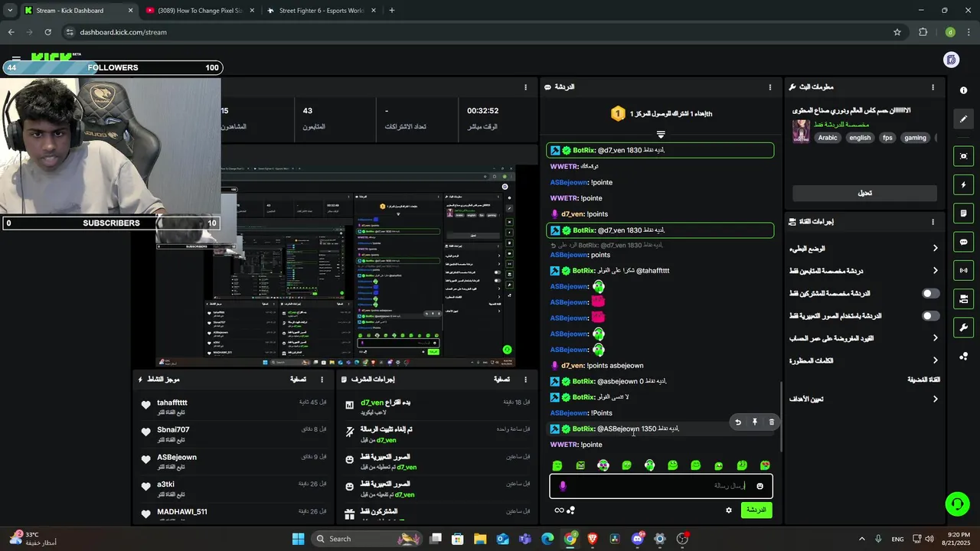Toggle the chat bubble sidebar icon
This screenshot has height=551, width=980.
click(x=963, y=242)
